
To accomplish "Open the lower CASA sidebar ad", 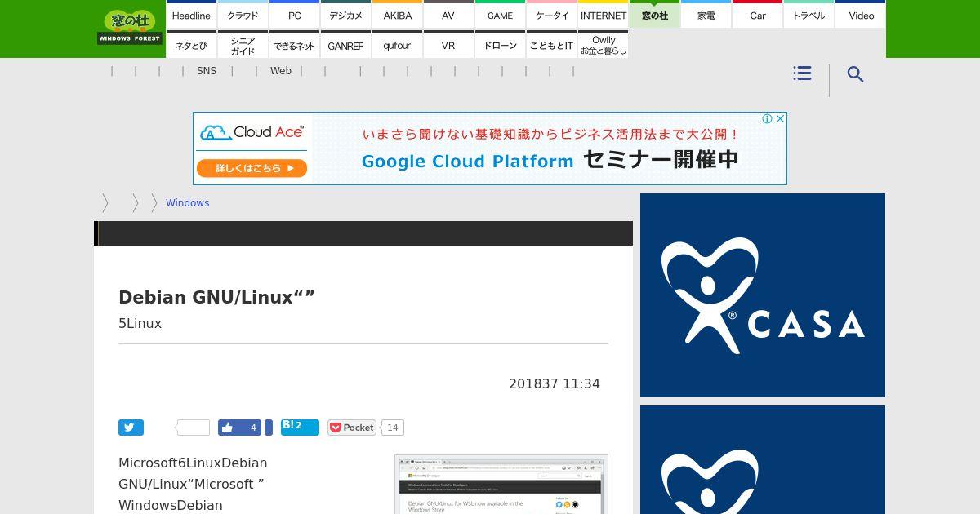I will click(763, 459).
